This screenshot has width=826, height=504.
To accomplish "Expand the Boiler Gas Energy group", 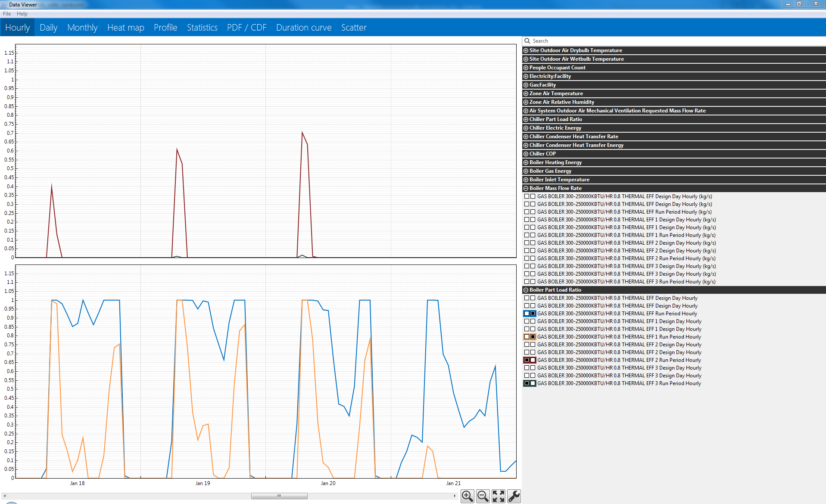I will [526, 171].
